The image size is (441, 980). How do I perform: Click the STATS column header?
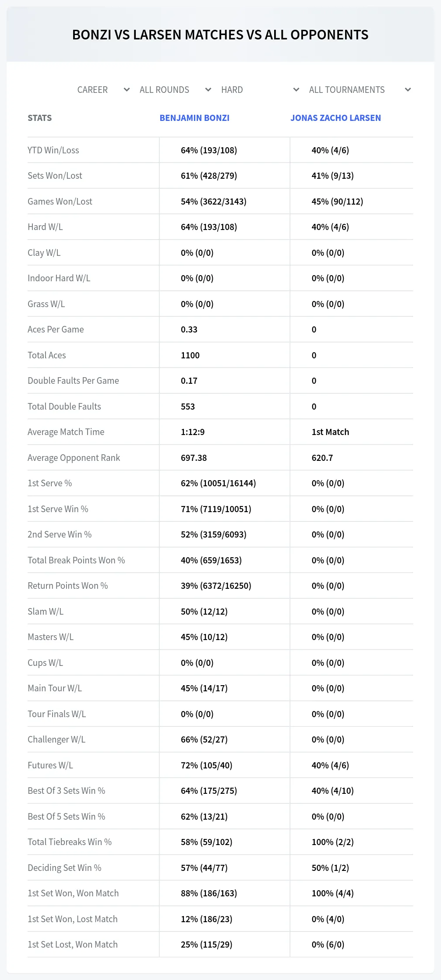[x=40, y=118]
